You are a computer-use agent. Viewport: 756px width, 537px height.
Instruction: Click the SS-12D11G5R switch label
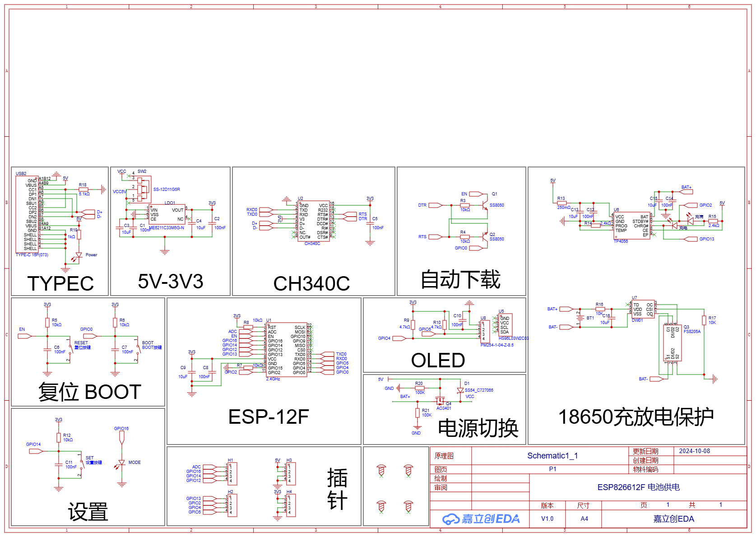coord(167,190)
